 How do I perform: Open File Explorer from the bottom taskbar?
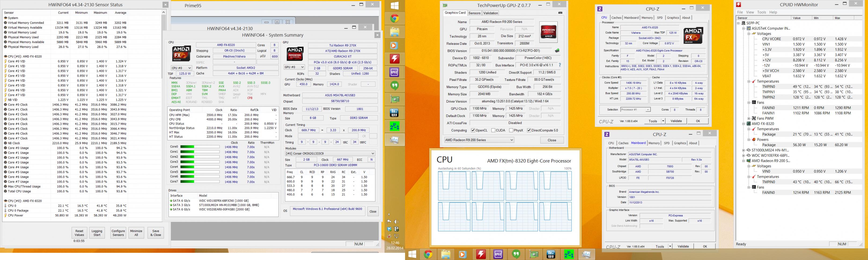click(446, 254)
